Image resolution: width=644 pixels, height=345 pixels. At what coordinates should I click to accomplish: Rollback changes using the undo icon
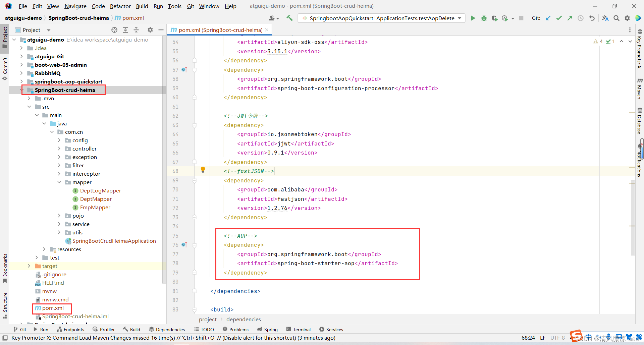(x=592, y=18)
